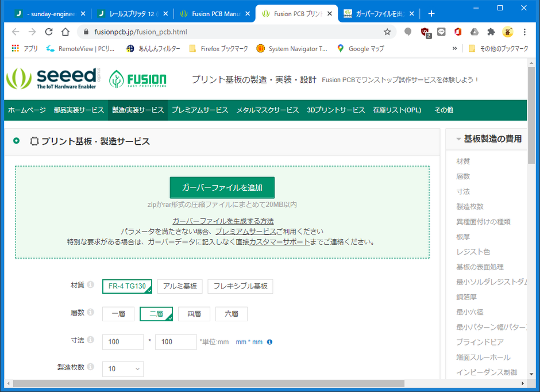Open the Chrome three-dot menu

tap(524, 32)
